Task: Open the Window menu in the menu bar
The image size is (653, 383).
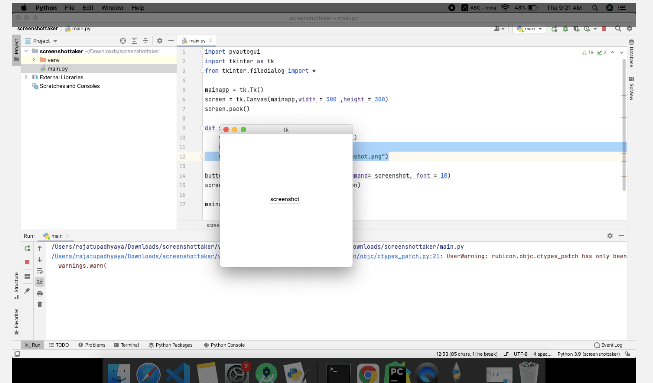Action: coord(112,7)
